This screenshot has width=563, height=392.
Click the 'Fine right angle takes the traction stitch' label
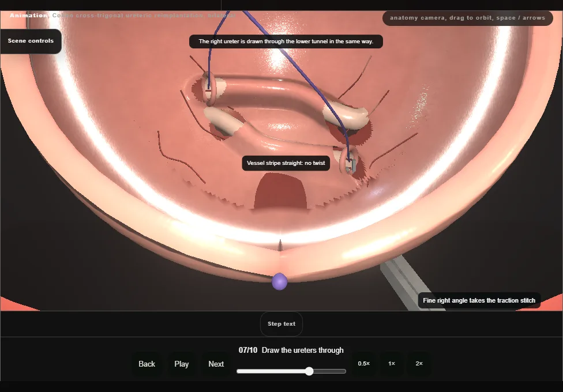479,300
